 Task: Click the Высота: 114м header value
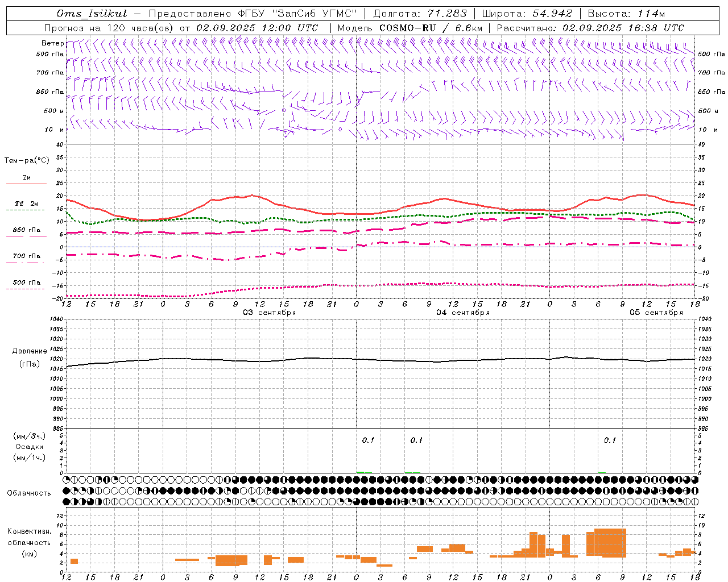(x=626, y=14)
